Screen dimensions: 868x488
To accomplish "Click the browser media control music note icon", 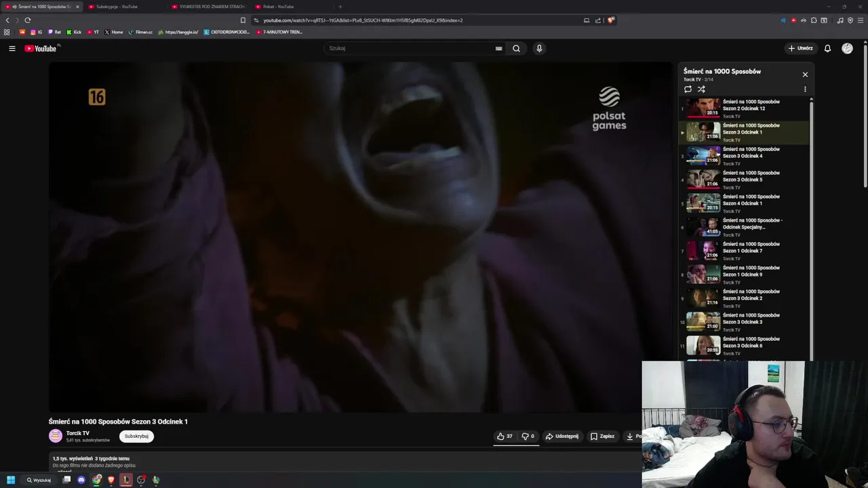I will pyautogui.click(x=840, y=20).
